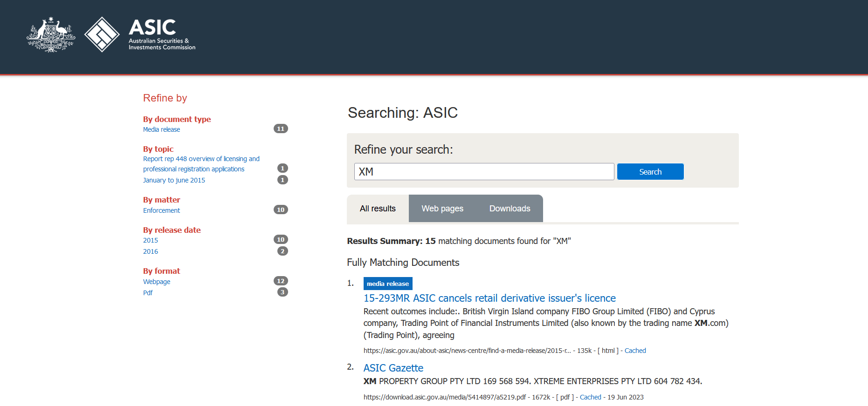Click the Australian coat of arms emblem
The height and width of the screenshot is (406, 868).
[x=51, y=34]
